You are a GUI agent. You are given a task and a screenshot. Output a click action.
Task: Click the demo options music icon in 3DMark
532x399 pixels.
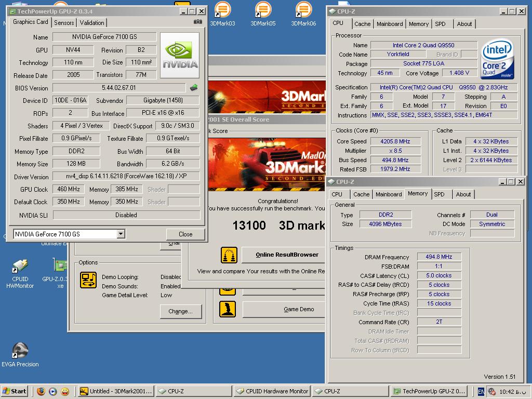tap(88, 280)
